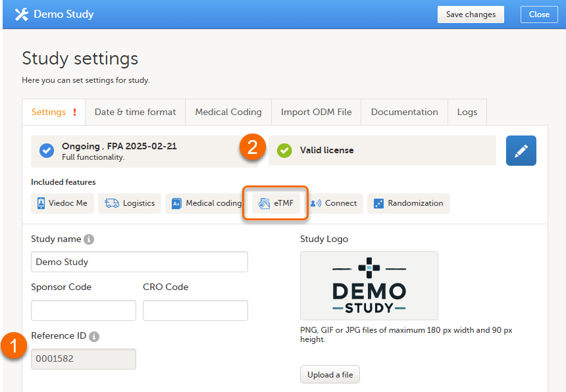This screenshot has width=566, height=392.
Task: Click the Medical coding feature icon
Action: click(x=176, y=204)
